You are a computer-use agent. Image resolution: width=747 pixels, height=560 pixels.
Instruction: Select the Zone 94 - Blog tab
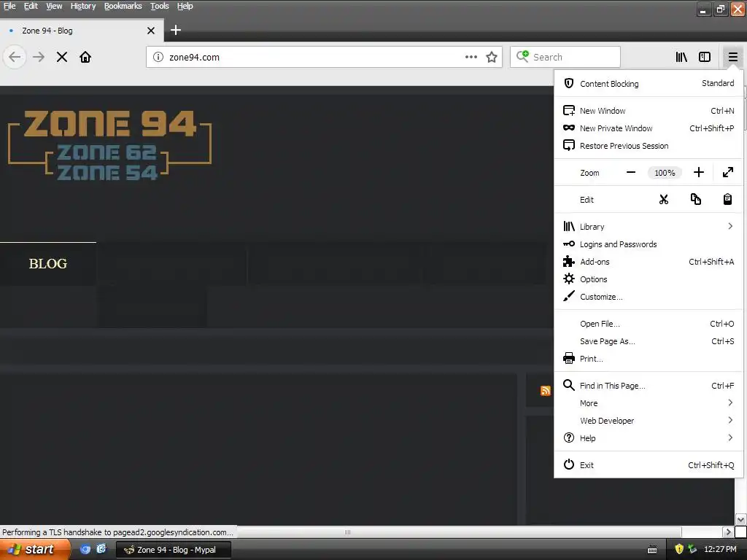(x=82, y=31)
